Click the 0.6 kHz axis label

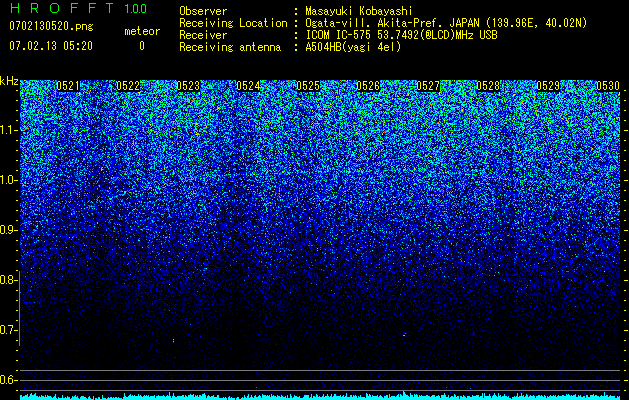point(8,380)
